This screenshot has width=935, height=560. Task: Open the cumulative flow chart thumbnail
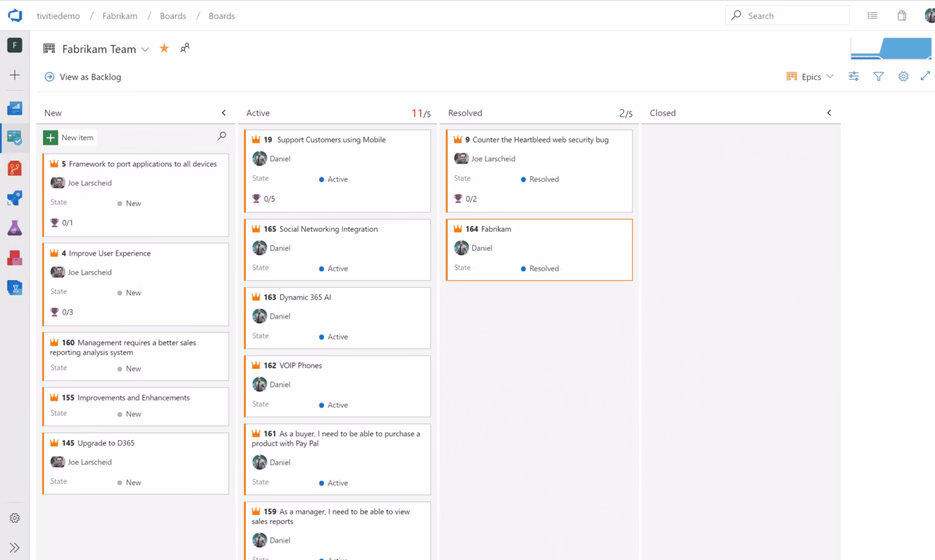click(x=891, y=48)
